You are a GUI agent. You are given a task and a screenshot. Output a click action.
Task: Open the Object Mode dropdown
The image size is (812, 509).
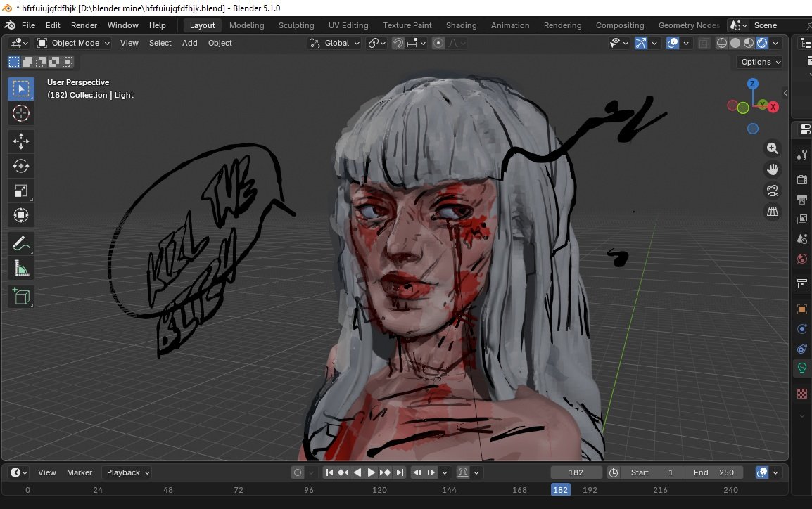(x=74, y=43)
